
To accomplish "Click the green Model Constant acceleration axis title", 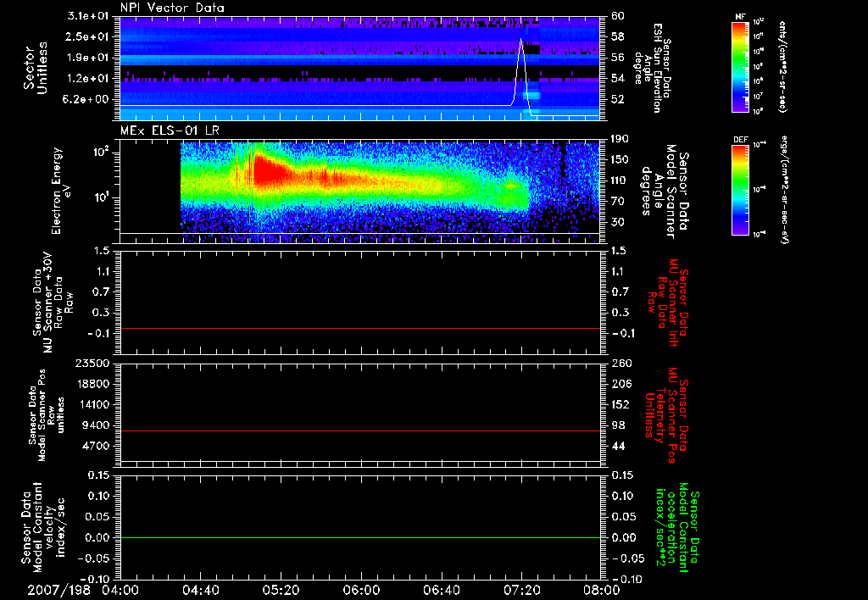I will coord(678,528).
